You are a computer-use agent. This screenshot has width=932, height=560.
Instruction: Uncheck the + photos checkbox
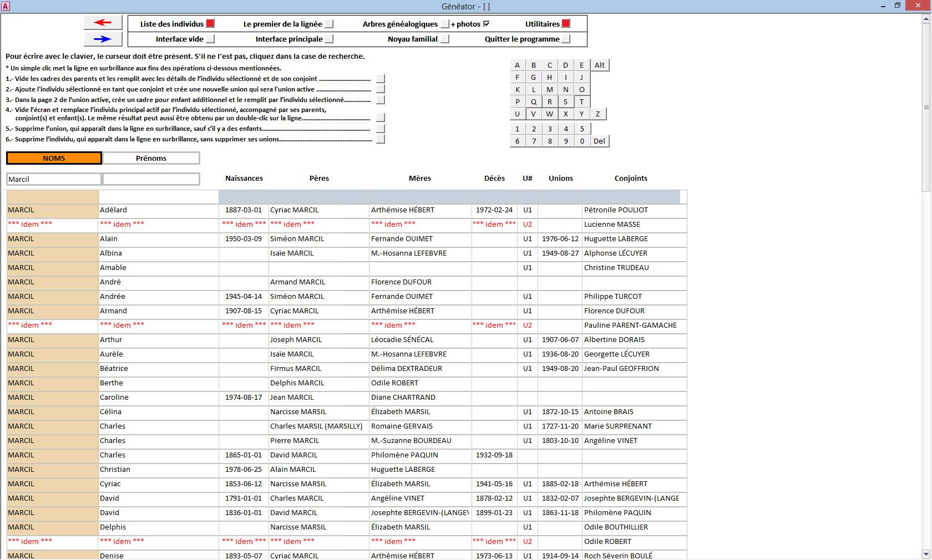[487, 24]
